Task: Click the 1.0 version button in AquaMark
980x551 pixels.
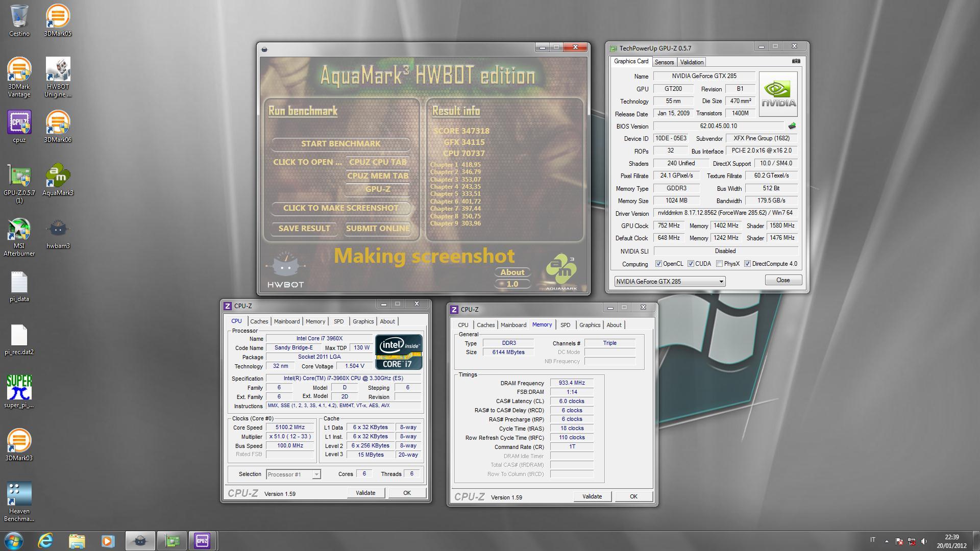Action: click(x=512, y=284)
